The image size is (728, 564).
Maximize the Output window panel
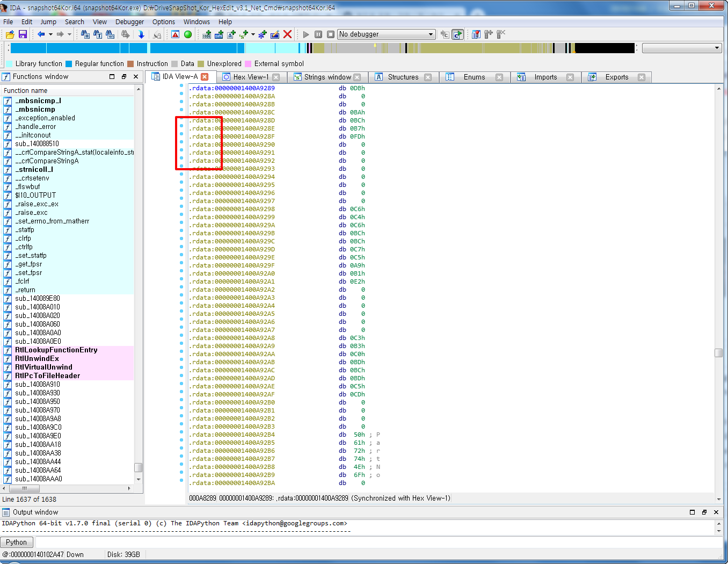point(692,512)
